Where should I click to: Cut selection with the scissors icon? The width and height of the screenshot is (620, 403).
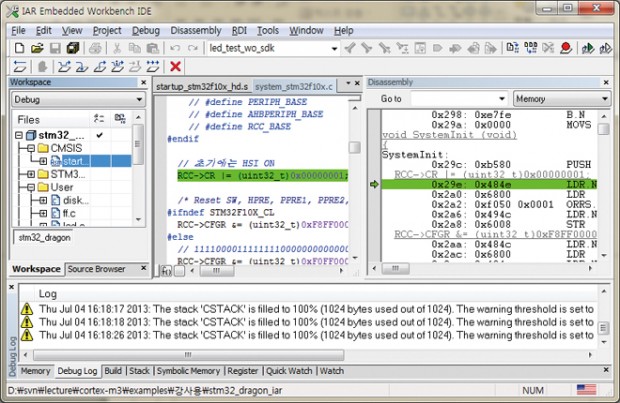pyautogui.click(x=117, y=48)
